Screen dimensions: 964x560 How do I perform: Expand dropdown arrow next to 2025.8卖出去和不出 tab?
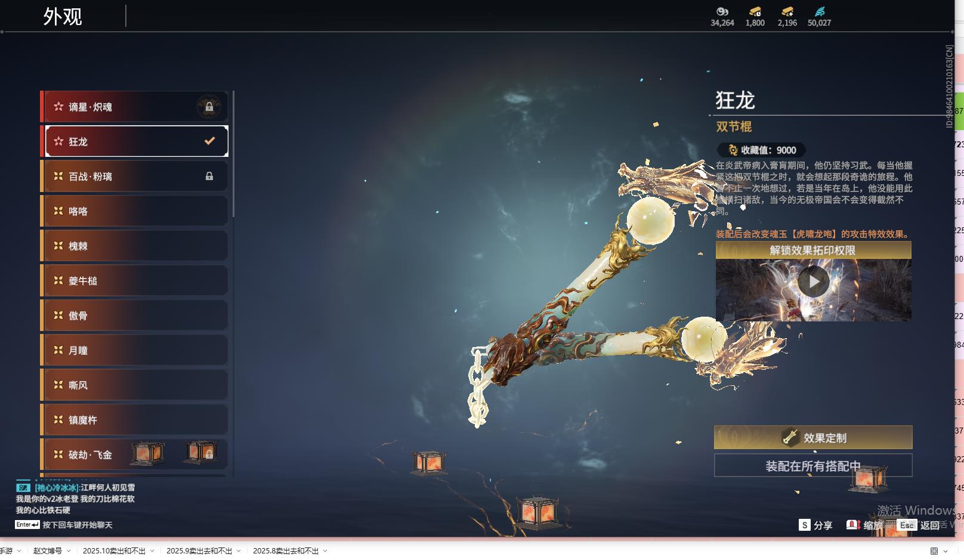point(325,551)
